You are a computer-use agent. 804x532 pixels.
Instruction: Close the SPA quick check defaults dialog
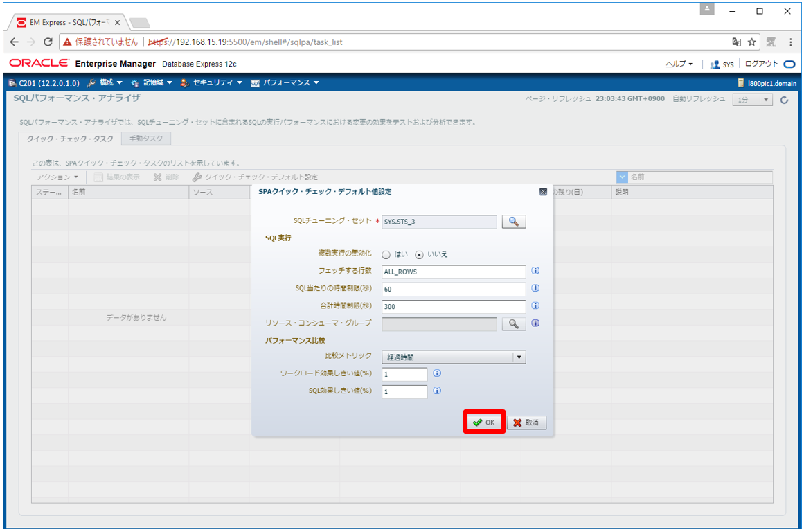[543, 192]
